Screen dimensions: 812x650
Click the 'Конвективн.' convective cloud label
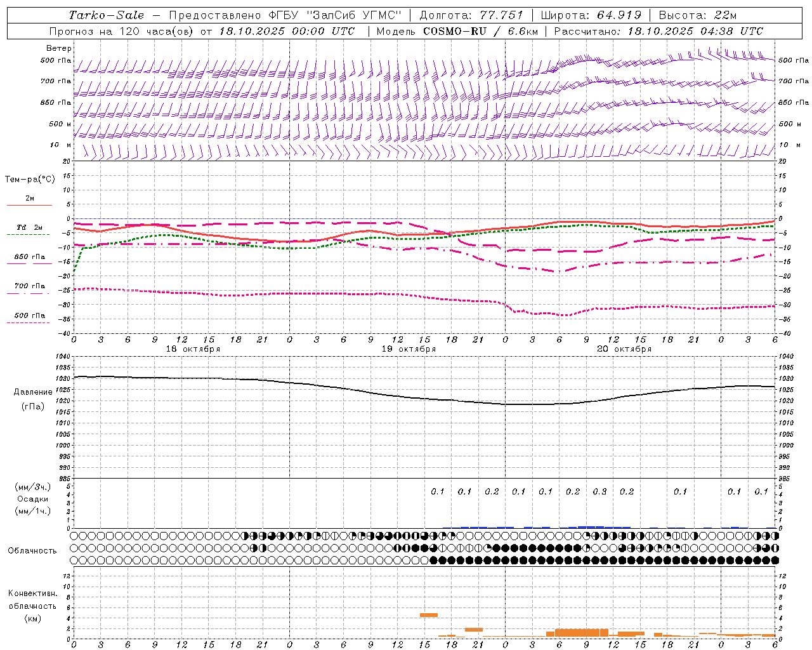click(32, 594)
